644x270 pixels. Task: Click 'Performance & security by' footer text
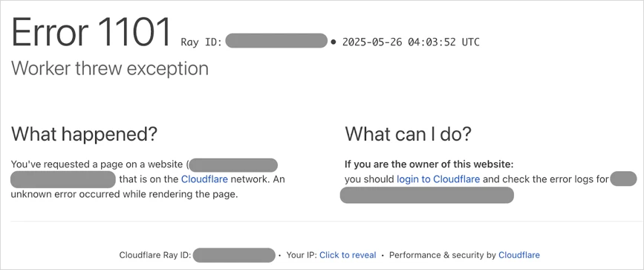click(443, 255)
